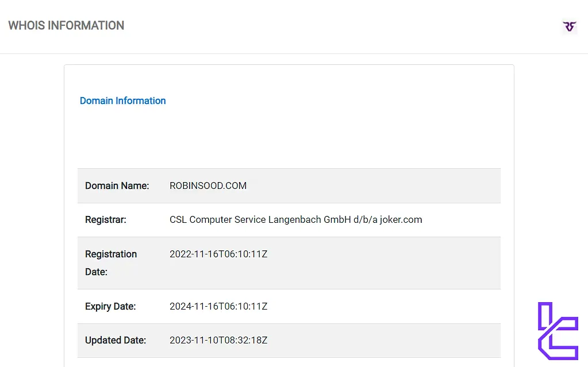Select the 2022-11-16T06:10:11Z registration timestamp
The image size is (588, 367).
point(218,254)
